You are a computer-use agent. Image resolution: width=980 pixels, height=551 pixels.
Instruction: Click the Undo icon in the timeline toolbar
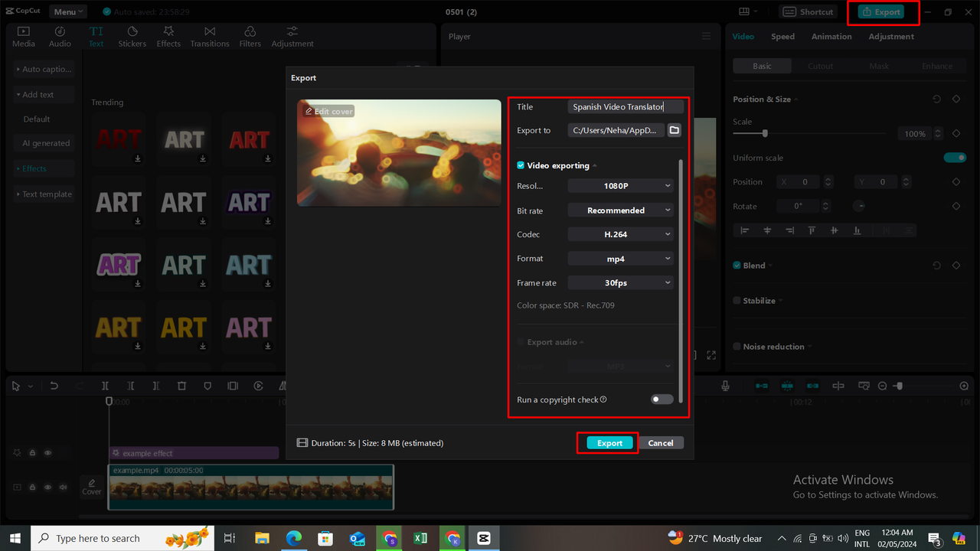click(54, 386)
